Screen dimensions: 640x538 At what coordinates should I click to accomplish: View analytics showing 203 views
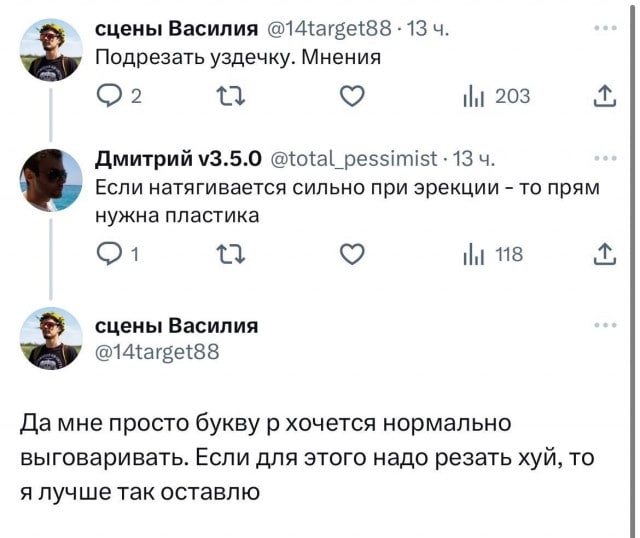496,97
